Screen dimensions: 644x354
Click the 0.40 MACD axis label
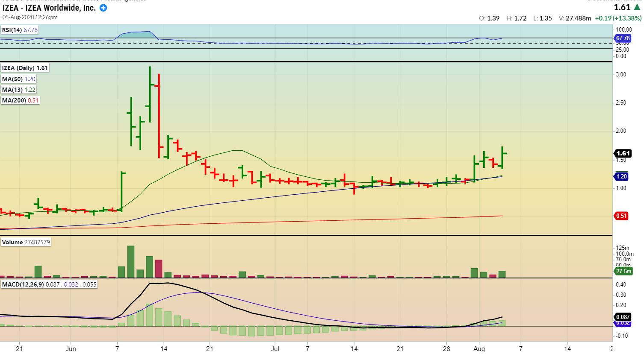(x=621, y=284)
